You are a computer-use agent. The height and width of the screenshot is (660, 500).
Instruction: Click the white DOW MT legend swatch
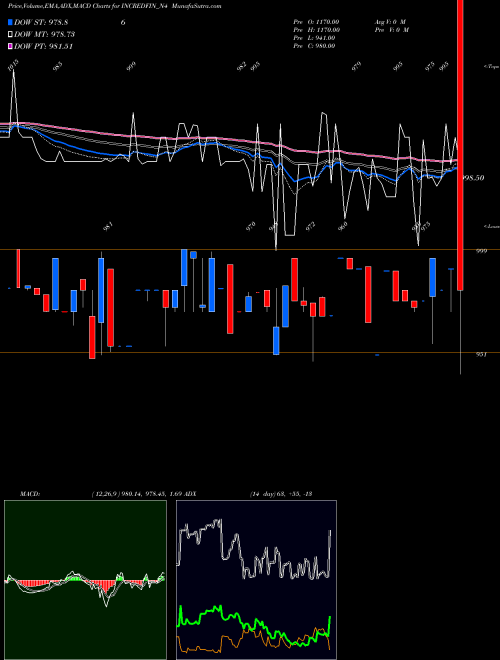coord(11,34)
